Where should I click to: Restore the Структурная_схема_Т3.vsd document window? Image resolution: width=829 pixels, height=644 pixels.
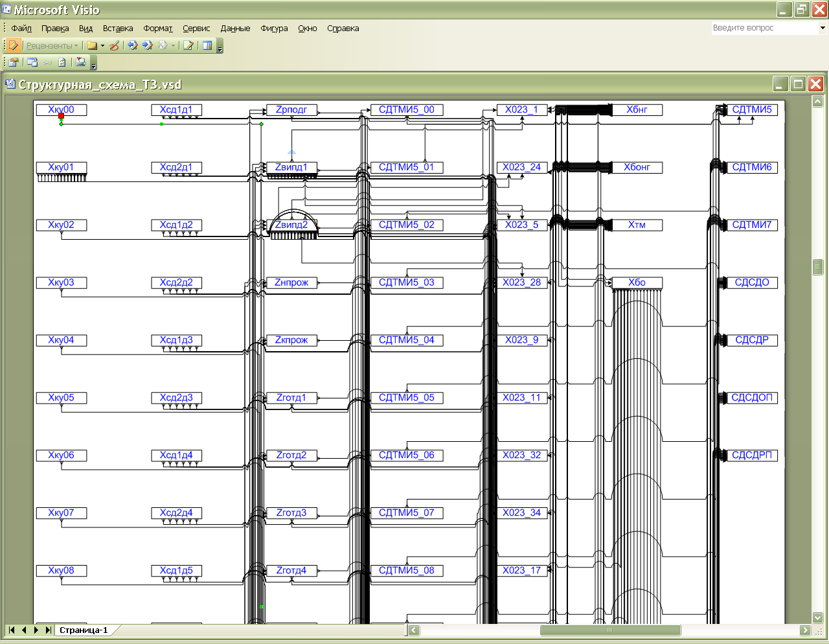(x=799, y=84)
